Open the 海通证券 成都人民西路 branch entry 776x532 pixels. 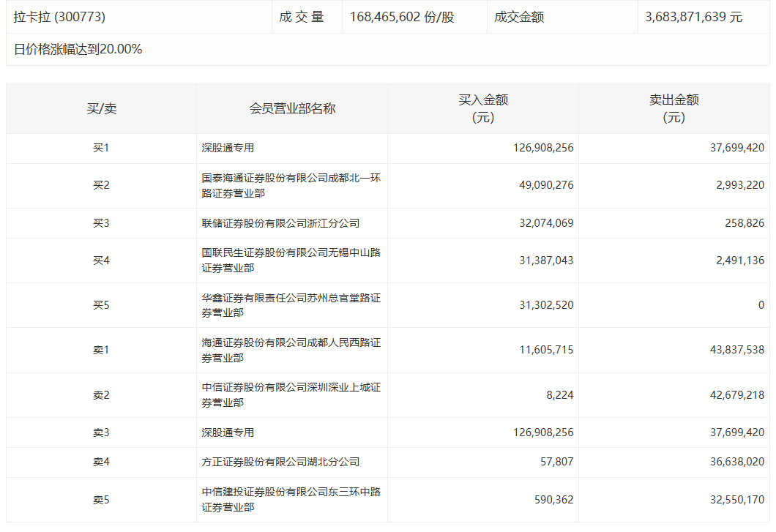(291, 350)
